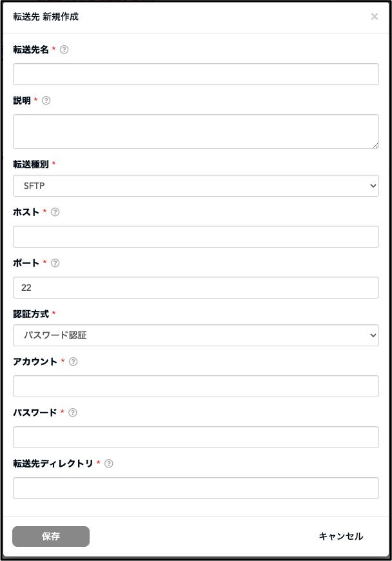Focus the ポート field showing 22
Screen dimensions: 392x561
(196, 288)
